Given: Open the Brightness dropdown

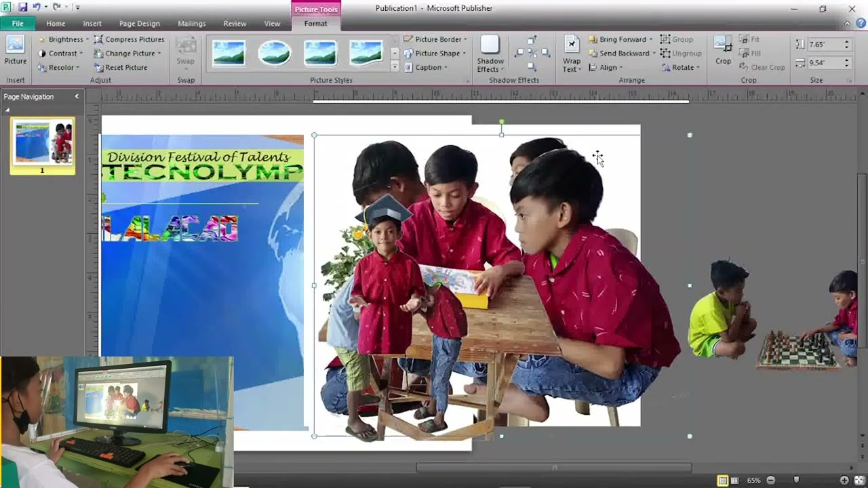Looking at the screenshot, I should [63, 39].
